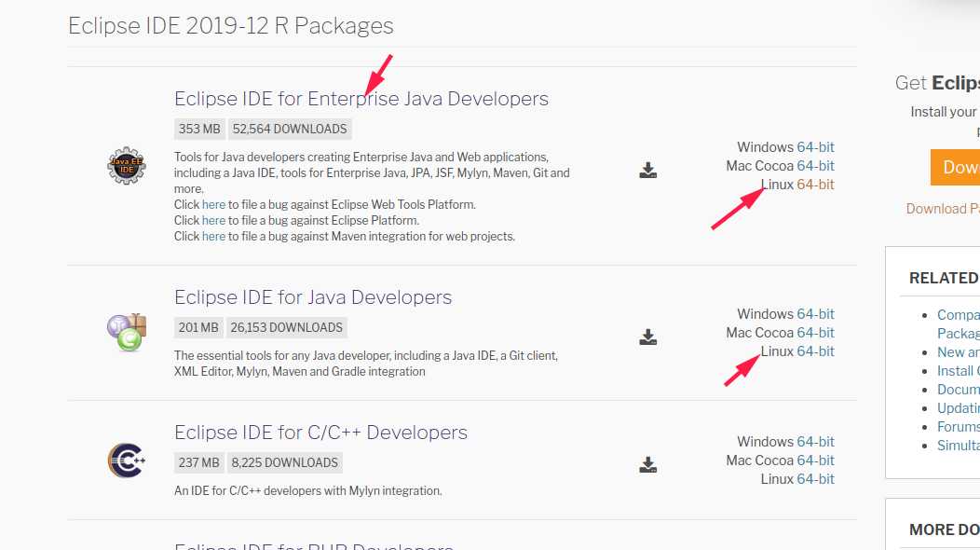
Task: Click download icon for C/C++ Developers package
Action: tap(648, 465)
